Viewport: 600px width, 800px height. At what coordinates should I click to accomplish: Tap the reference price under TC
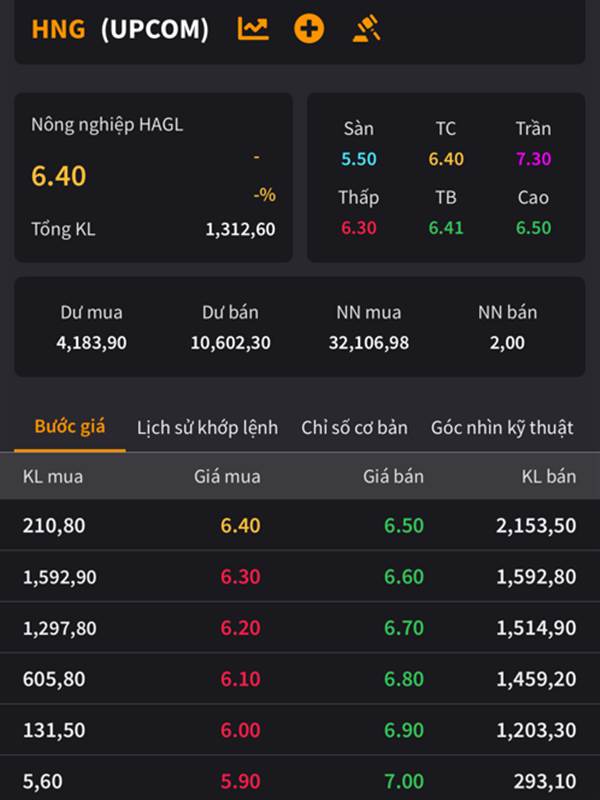click(446, 159)
